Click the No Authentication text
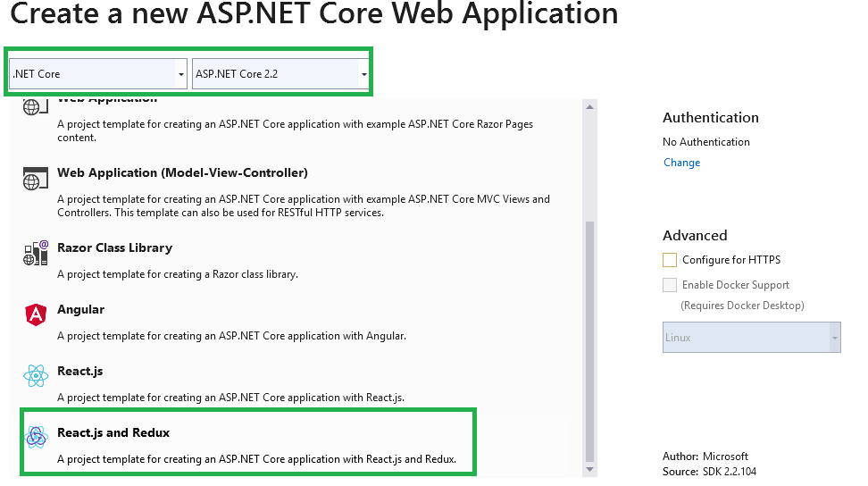This screenshot has height=486, width=868. pyautogui.click(x=706, y=142)
